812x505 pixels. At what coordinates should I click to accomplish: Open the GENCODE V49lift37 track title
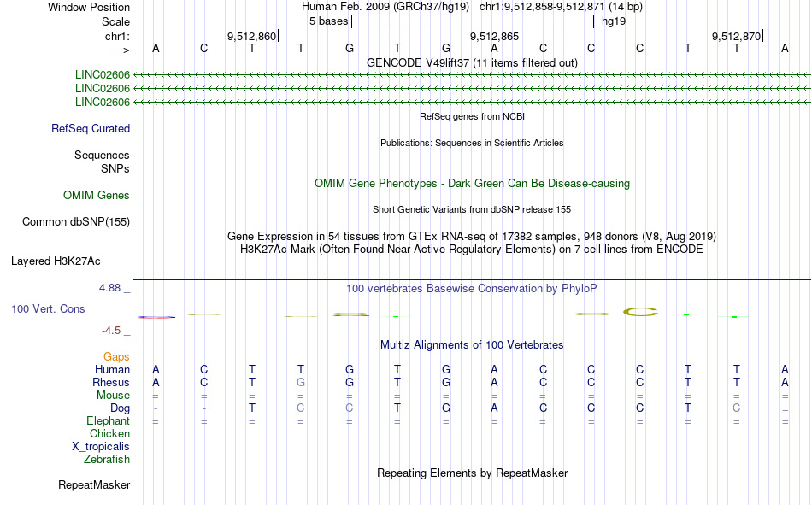[472, 62]
